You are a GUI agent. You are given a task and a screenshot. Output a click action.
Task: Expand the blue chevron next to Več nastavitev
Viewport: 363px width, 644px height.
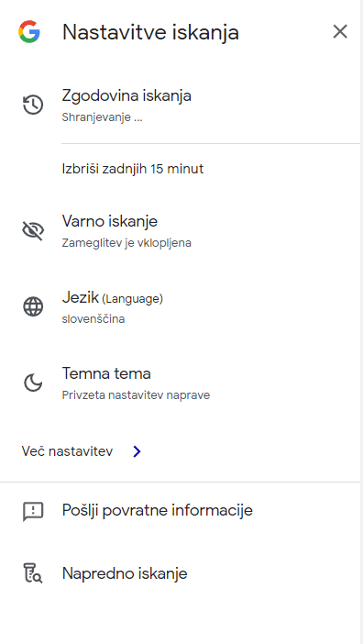(x=137, y=451)
